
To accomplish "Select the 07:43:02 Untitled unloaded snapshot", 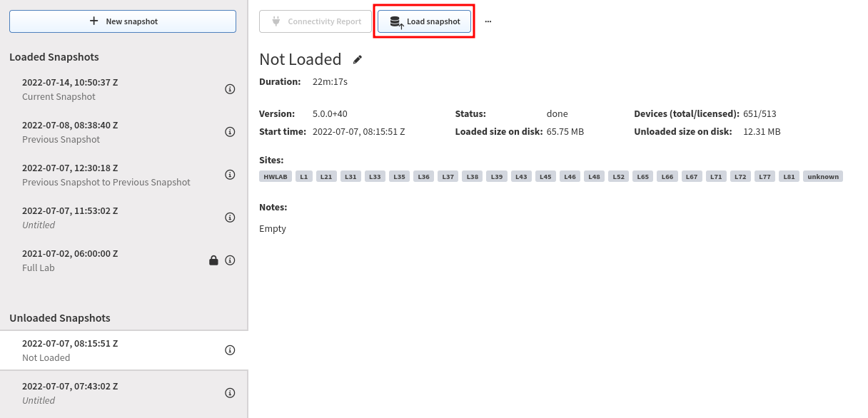I will 124,393.
